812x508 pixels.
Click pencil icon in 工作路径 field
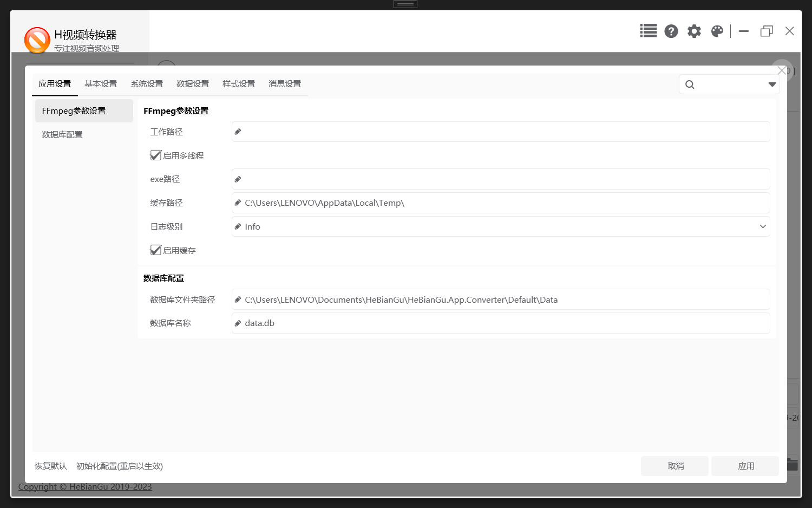pos(238,132)
